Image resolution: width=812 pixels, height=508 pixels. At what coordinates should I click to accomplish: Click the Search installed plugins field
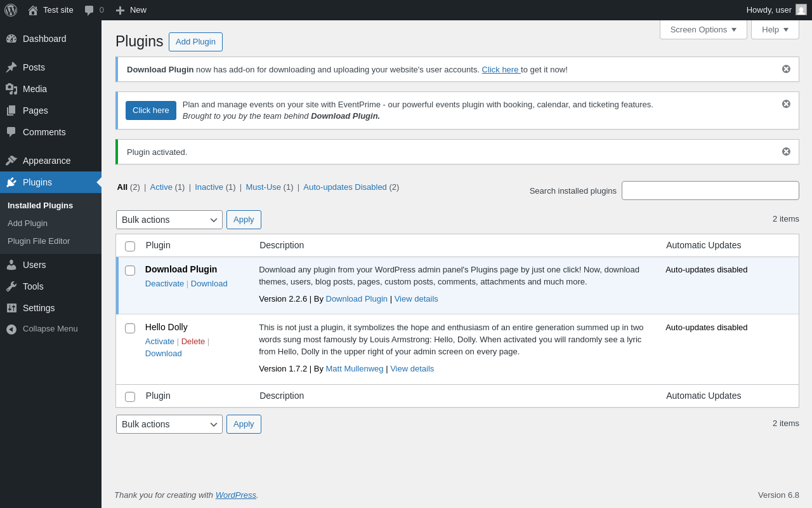tap(710, 190)
